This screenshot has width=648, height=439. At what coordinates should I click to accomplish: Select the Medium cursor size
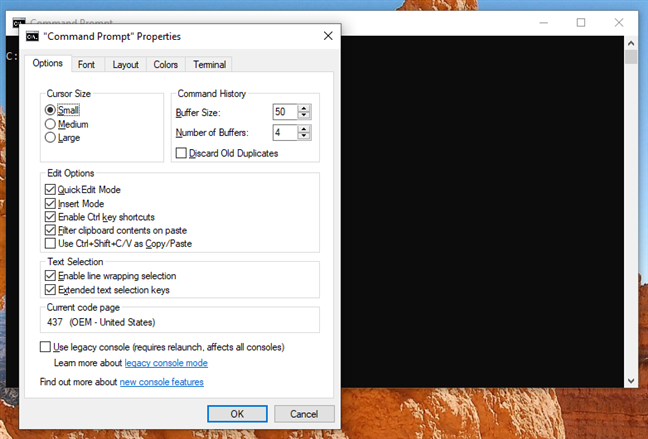50,124
